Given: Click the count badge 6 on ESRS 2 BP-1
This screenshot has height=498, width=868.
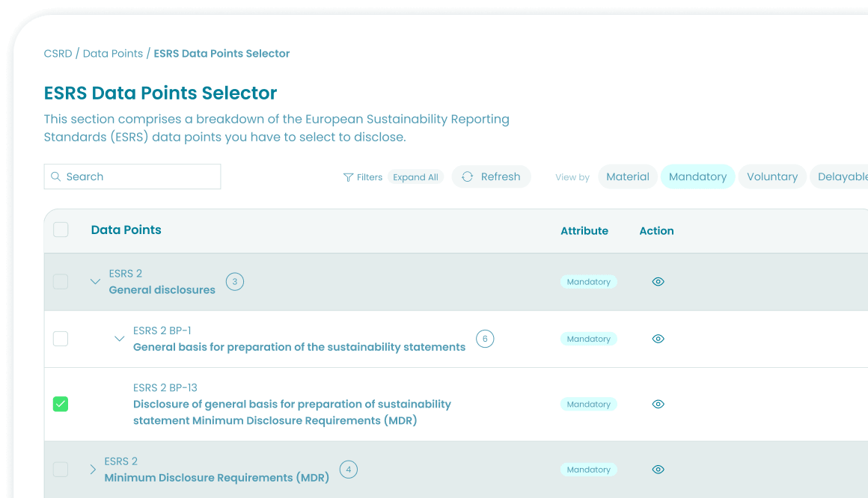Looking at the screenshot, I should [x=485, y=339].
